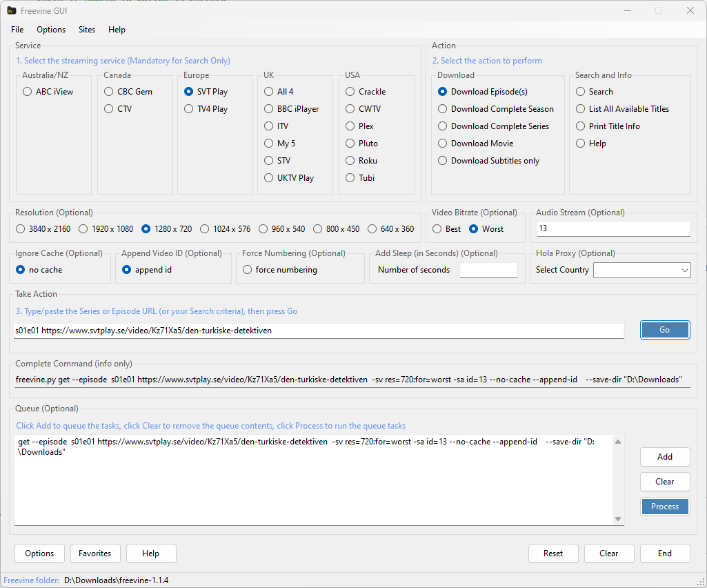Viewport: 707px width, 588px height.
Task: Select the Tubi streaming service
Action: click(x=351, y=178)
